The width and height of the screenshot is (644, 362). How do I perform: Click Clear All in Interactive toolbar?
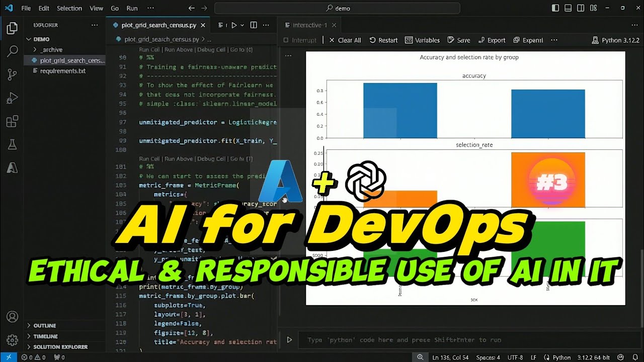[x=345, y=40]
